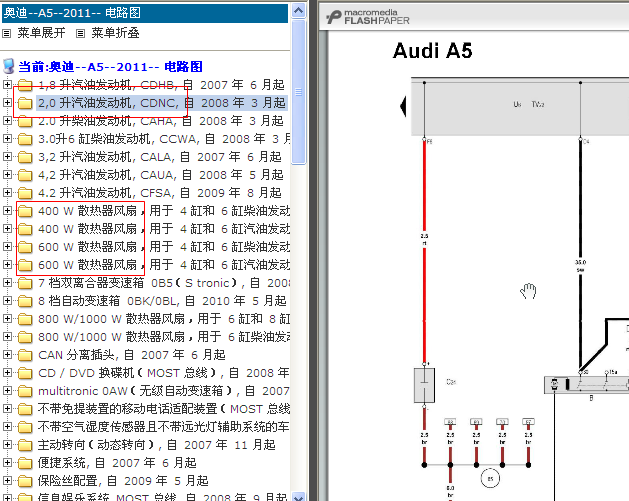Open multitronic 0AW 无级自动变速箱 entry
Viewport: 629px width, 501px height.
(164, 391)
